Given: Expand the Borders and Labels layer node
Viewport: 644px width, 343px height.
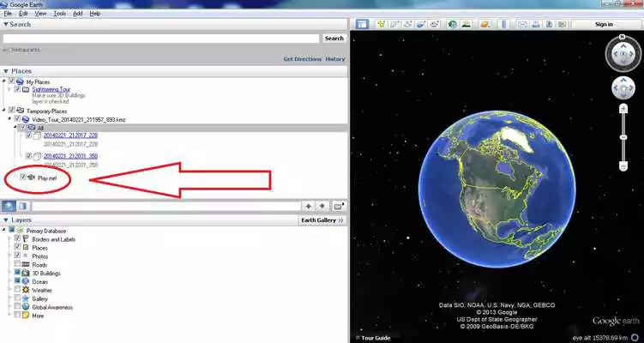Looking at the screenshot, I should [9, 238].
